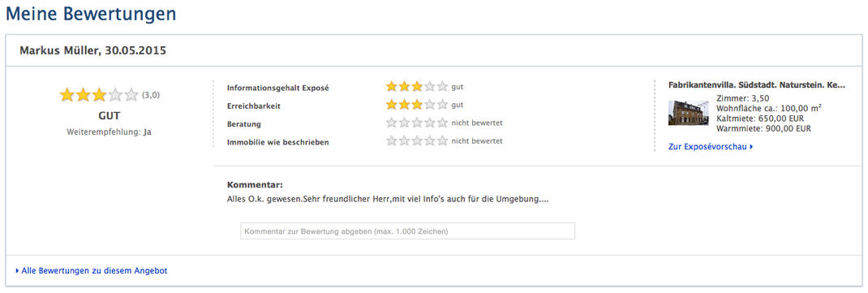868x293 pixels.
Task: Click triangle before Alle Bewertungen link
Action: (18, 271)
